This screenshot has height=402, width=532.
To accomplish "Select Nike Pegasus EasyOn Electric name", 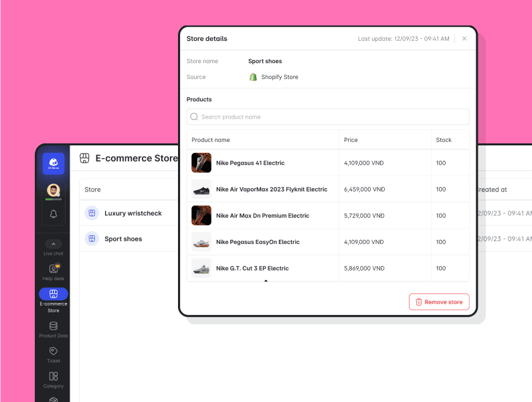I will tap(258, 242).
